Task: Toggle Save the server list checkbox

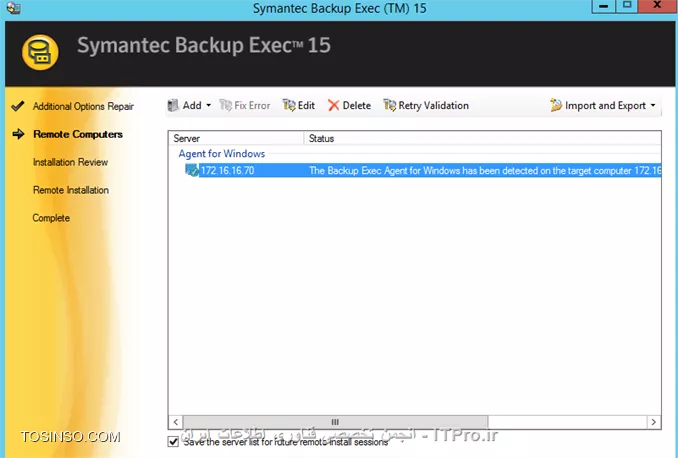Action: tap(173, 442)
